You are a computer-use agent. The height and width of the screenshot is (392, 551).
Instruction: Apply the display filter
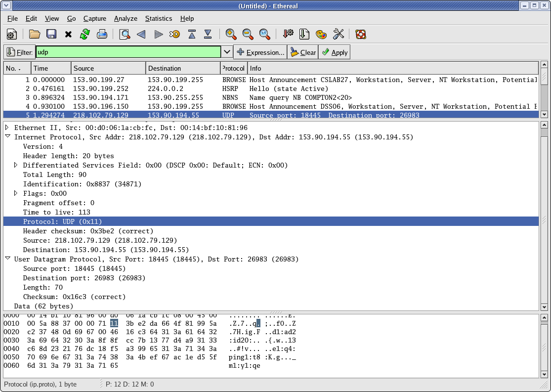(x=335, y=52)
